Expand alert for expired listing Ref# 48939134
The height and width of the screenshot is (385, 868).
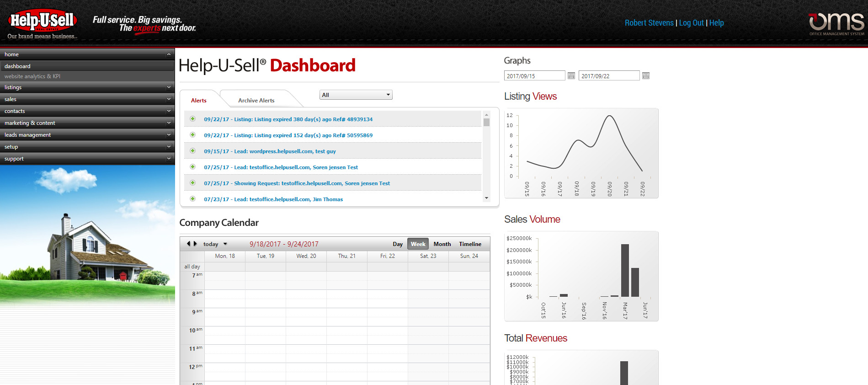point(193,119)
